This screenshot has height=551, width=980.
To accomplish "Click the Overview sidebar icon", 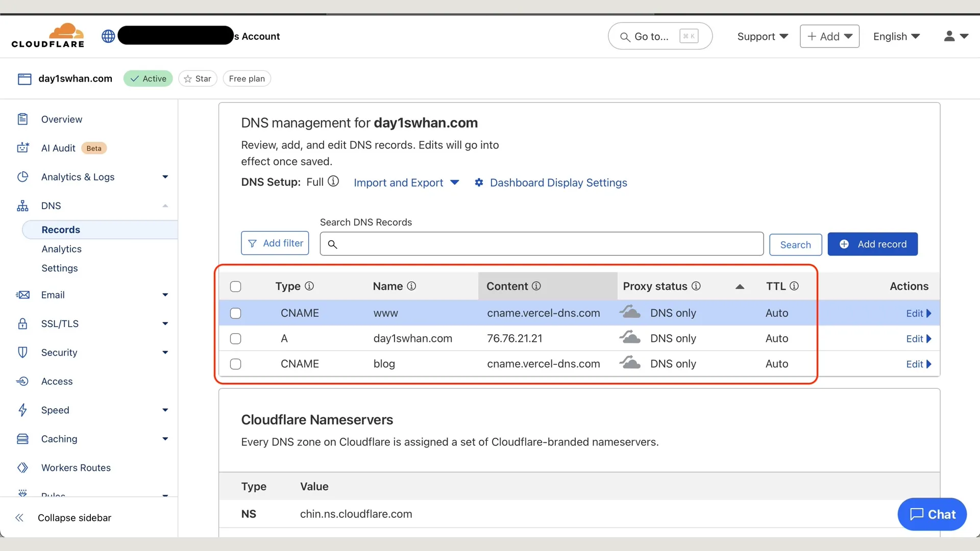I will point(22,119).
